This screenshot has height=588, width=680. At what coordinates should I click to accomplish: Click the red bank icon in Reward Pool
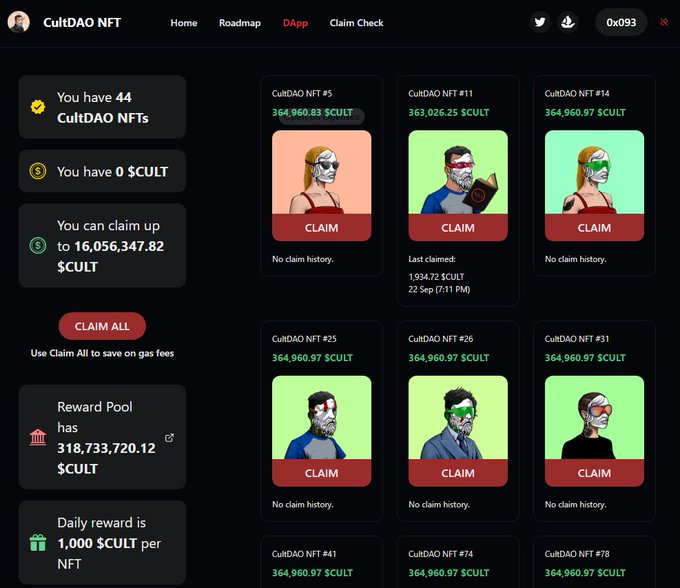coord(38,437)
